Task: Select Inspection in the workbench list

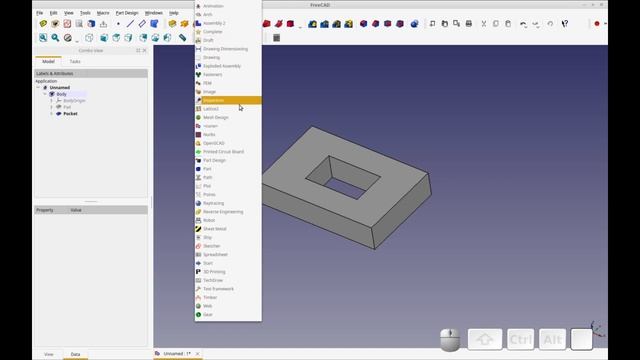Action: (228, 100)
